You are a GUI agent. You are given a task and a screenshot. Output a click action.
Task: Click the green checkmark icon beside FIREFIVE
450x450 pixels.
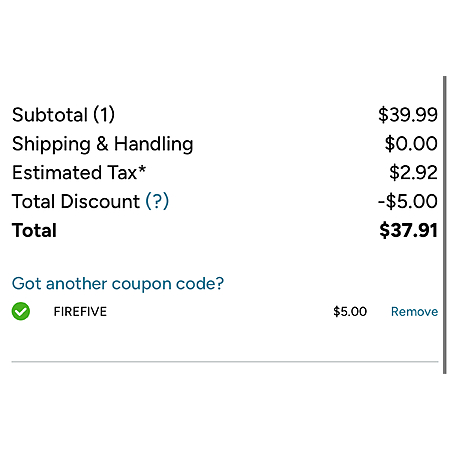(x=21, y=311)
